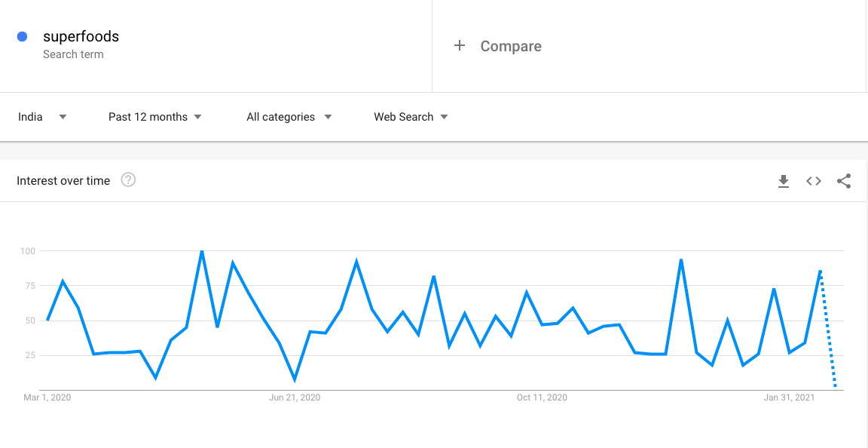
Task: Click the blue dot beside superfoods
Action: [23, 36]
